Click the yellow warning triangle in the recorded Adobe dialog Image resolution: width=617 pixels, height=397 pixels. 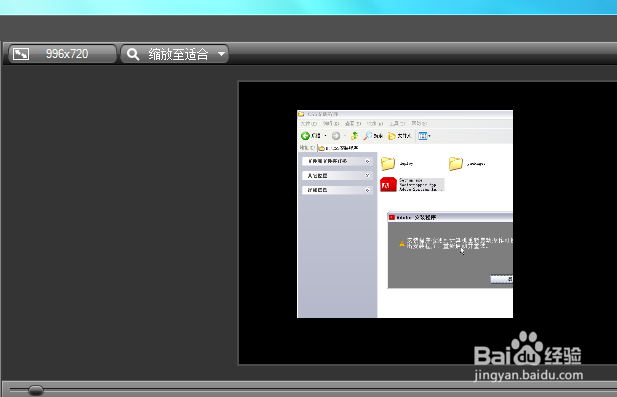[x=402, y=244]
